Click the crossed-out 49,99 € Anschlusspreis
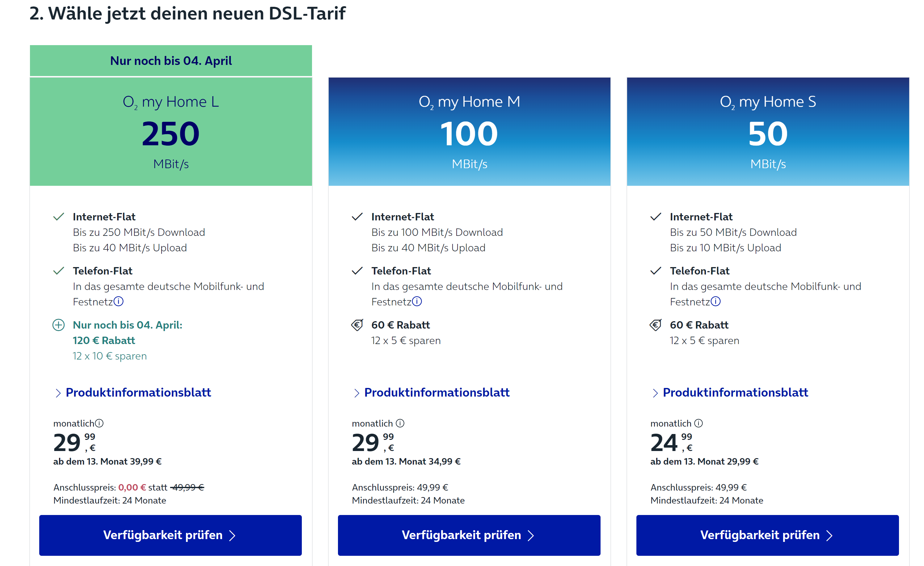The width and height of the screenshot is (924, 566). (x=188, y=487)
